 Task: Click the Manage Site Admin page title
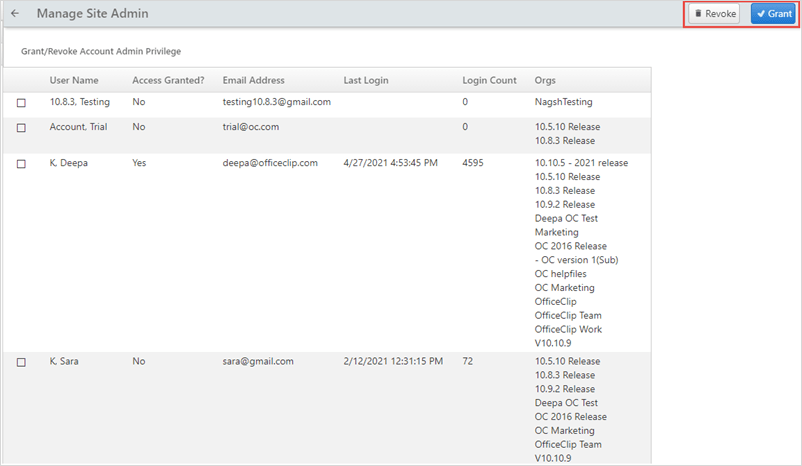tap(93, 13)
